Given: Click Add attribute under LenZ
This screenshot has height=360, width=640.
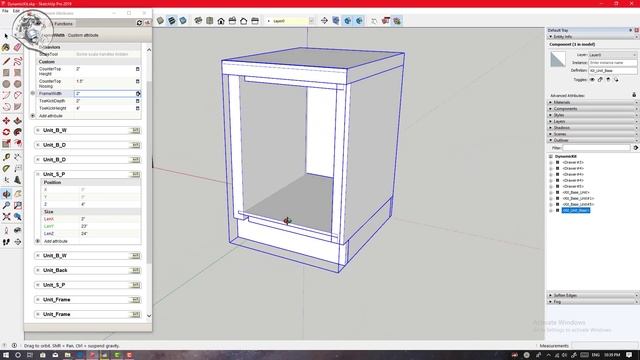Looking at the screenshot, I should (x=56, y=241).
